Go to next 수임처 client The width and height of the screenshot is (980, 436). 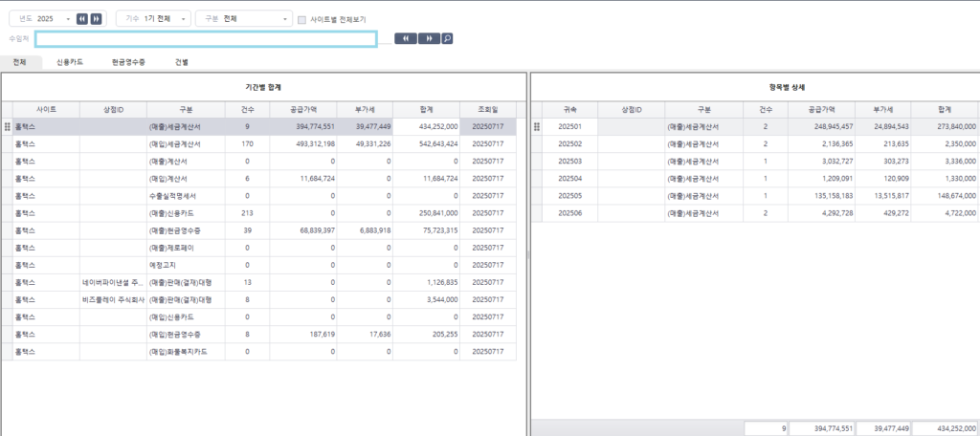pyautogui.click(x=429, y=38)
